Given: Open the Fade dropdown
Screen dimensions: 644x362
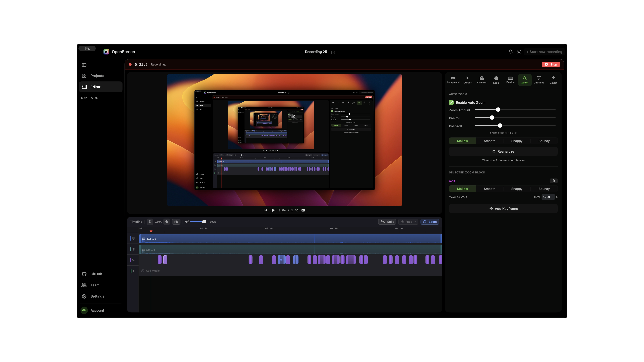Looking at the screenshot, I should (x=408, y=222).
